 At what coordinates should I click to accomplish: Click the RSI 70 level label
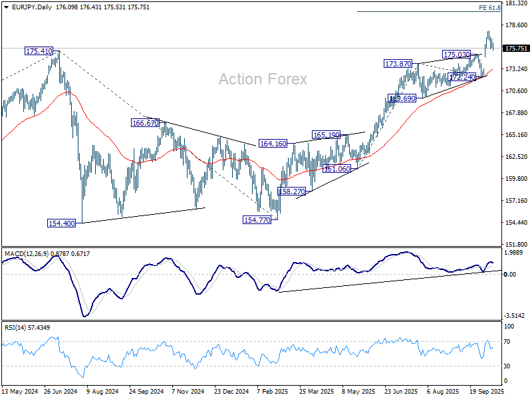click(507, 342)
